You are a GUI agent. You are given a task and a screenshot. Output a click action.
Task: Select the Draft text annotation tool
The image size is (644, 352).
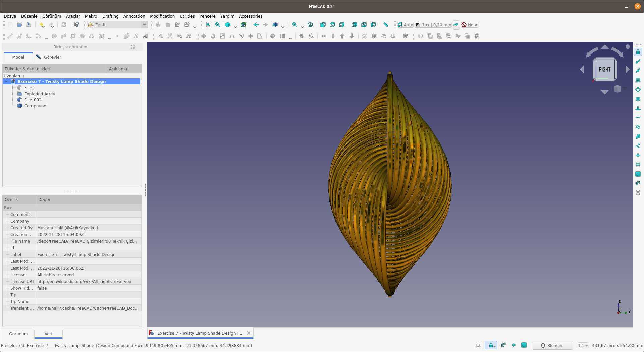tap(160, 36)
